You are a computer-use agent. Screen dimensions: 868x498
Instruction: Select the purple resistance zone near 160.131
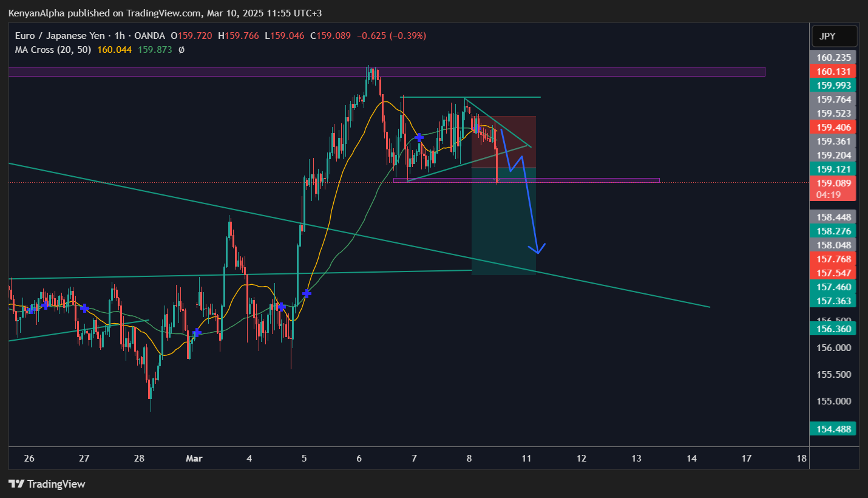click(387, 72)
